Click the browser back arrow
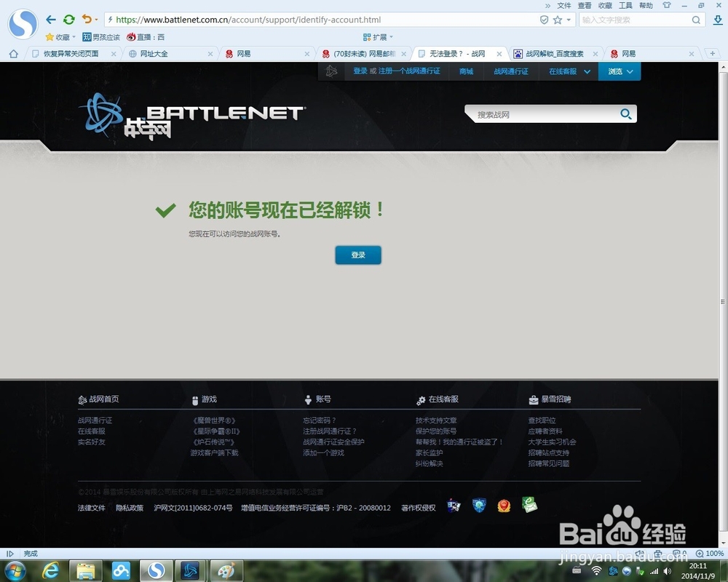Screen dimensions: 728x582 pyautogui.click(x=51, y=20)
